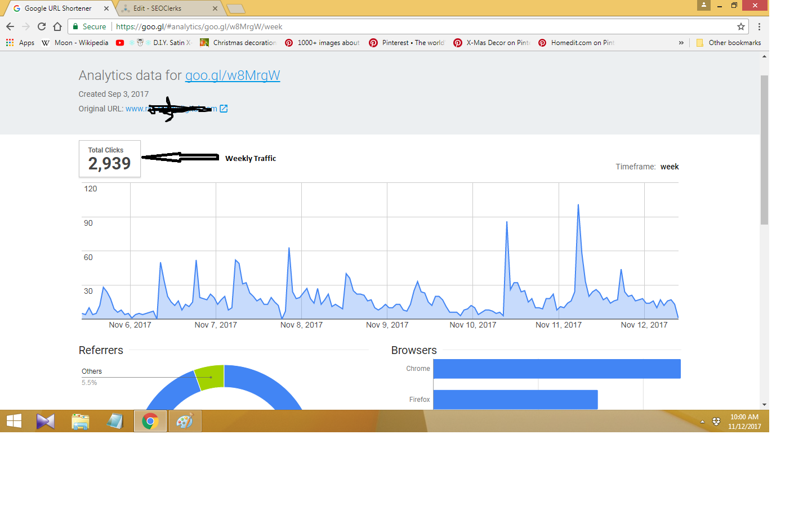Click the Pinterest icon for X-Mas Decor bookmark
This screenshot has height=524, width=812.
pos(458,42)
